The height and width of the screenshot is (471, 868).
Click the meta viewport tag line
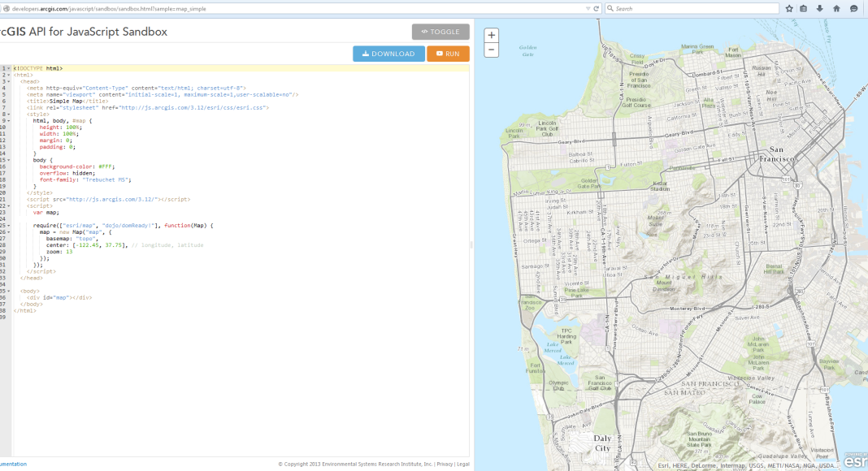click(x=163, y=95)
